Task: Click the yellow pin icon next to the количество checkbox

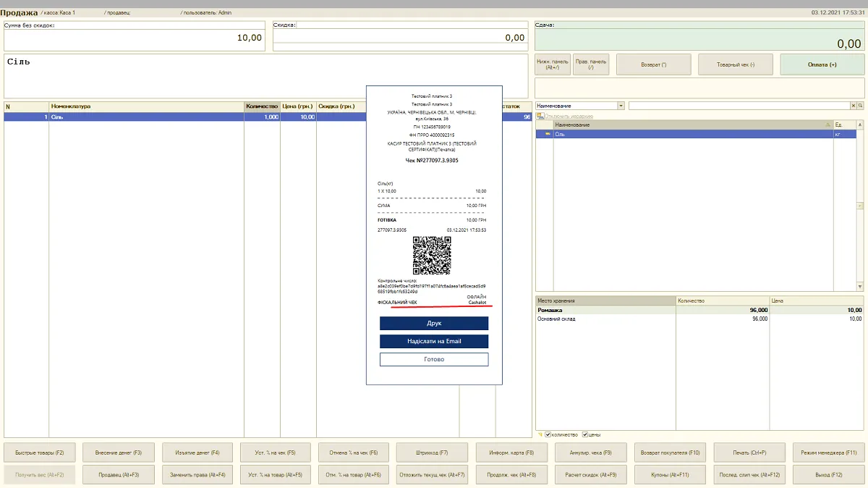Action: click(x=540, y=434)
